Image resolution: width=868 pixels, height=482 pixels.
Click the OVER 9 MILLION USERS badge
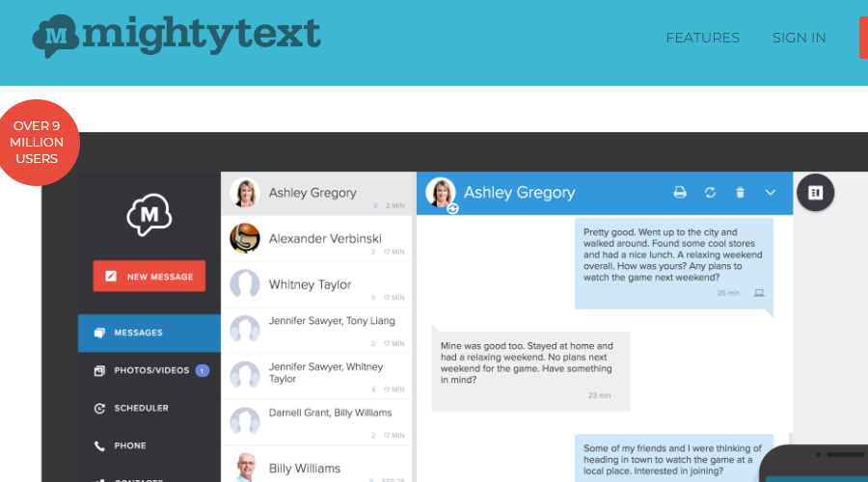(37, 143)
